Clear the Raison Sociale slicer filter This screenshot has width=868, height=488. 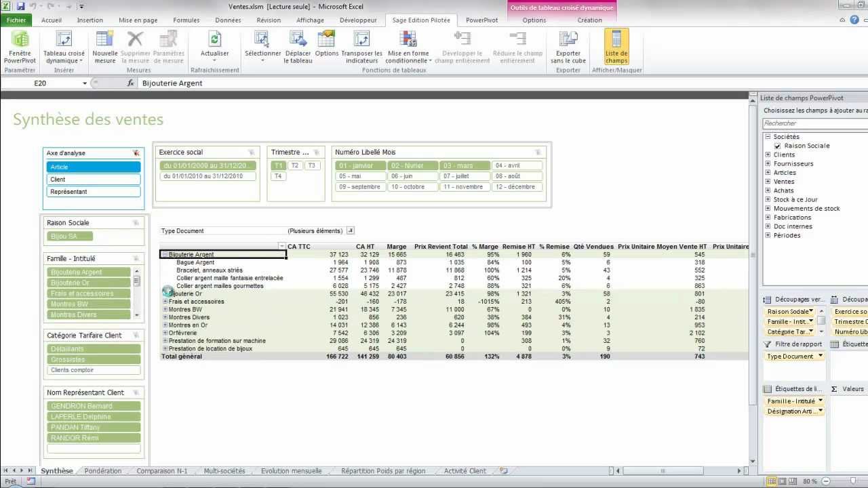coord(136,223)
